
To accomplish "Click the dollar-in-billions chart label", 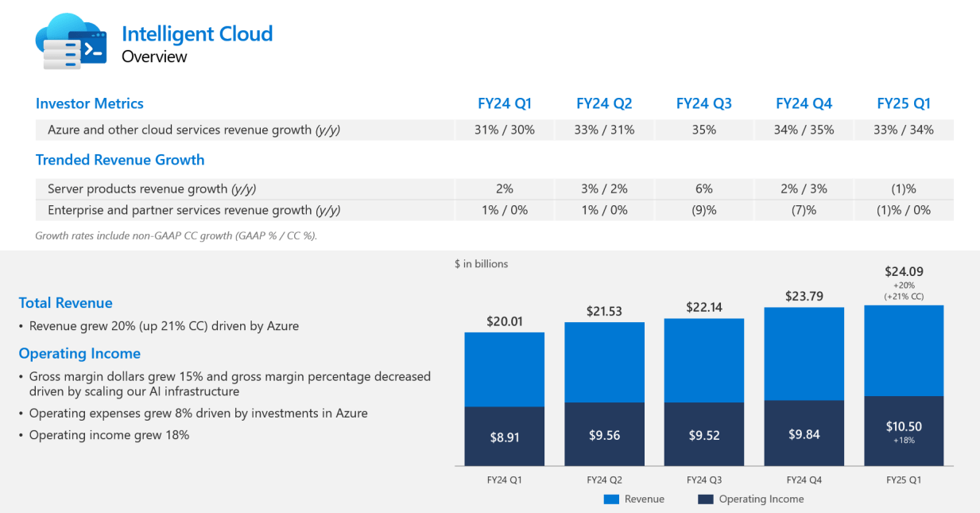I will (481, 263).
